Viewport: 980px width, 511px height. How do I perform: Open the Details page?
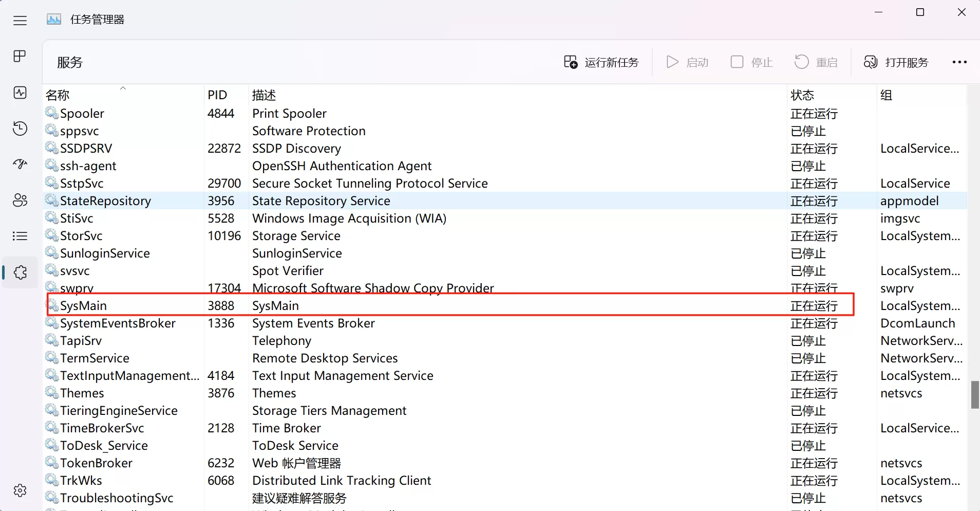(20, 235)
